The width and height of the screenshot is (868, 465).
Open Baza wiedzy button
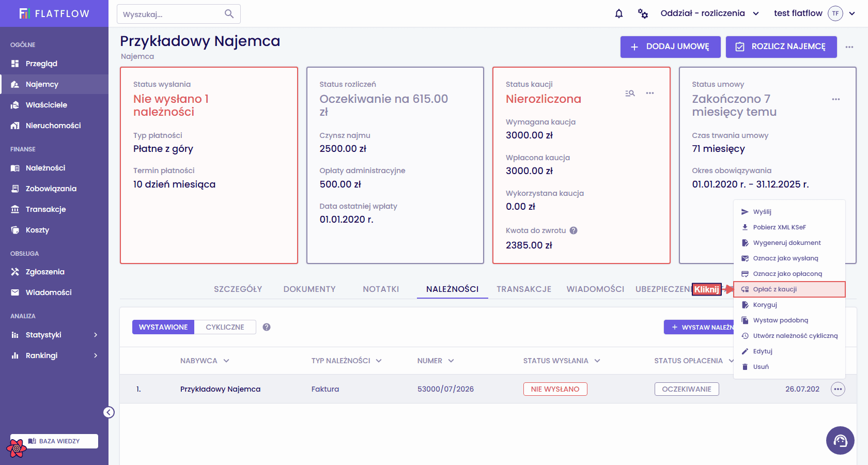(x=54, y=441)
